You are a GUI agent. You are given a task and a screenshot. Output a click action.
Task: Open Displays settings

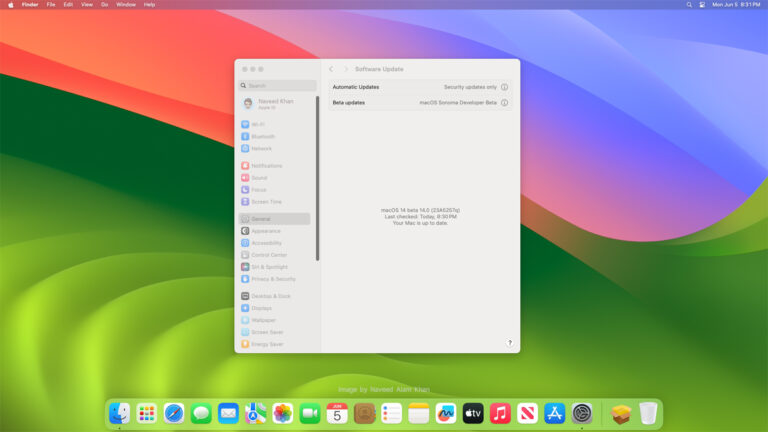(x=256, y=308)
